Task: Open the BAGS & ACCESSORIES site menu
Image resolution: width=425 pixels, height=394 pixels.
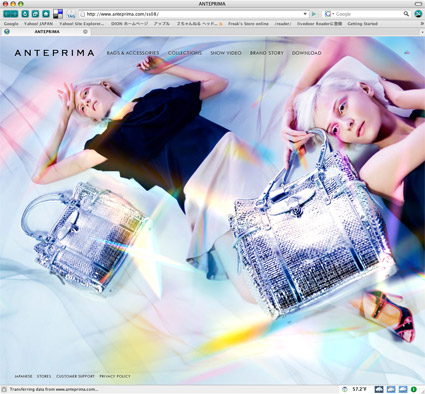Action: (133, 53)
